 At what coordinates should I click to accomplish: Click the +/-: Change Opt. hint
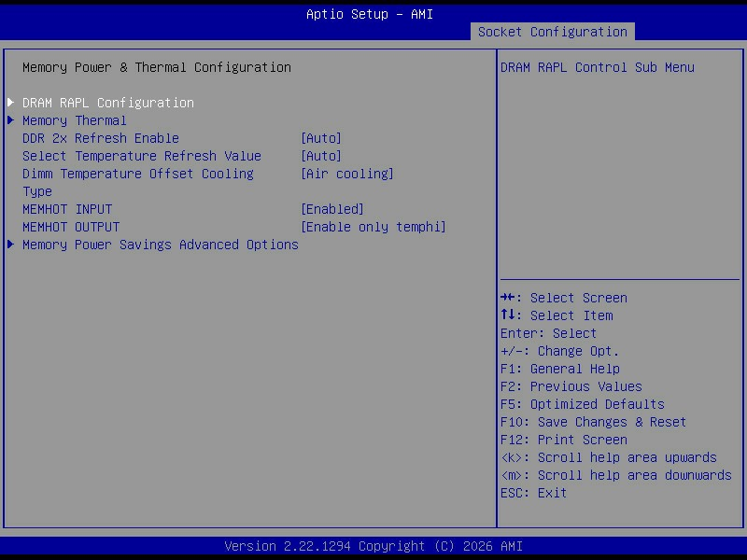tap(559, 351)
